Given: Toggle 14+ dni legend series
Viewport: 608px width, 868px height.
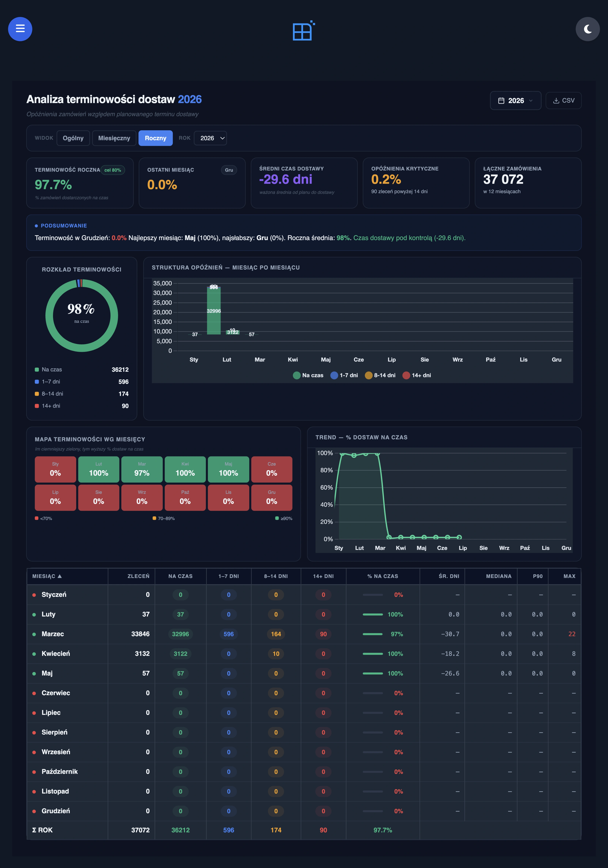Looking at the screenshot, I should [416, 375].
